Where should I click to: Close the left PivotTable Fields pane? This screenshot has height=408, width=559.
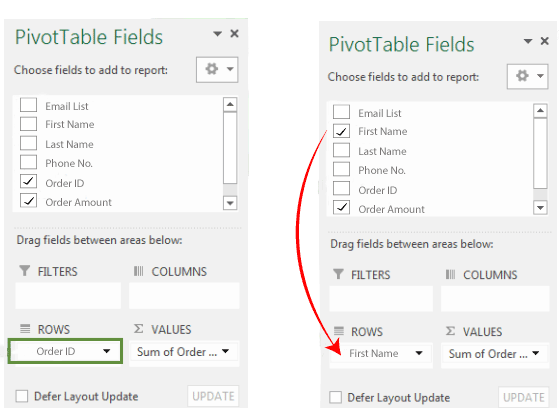click(x=235, y=34)
